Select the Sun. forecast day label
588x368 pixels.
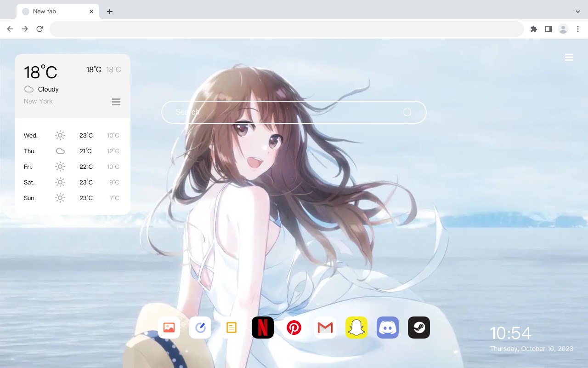point(30,198)
